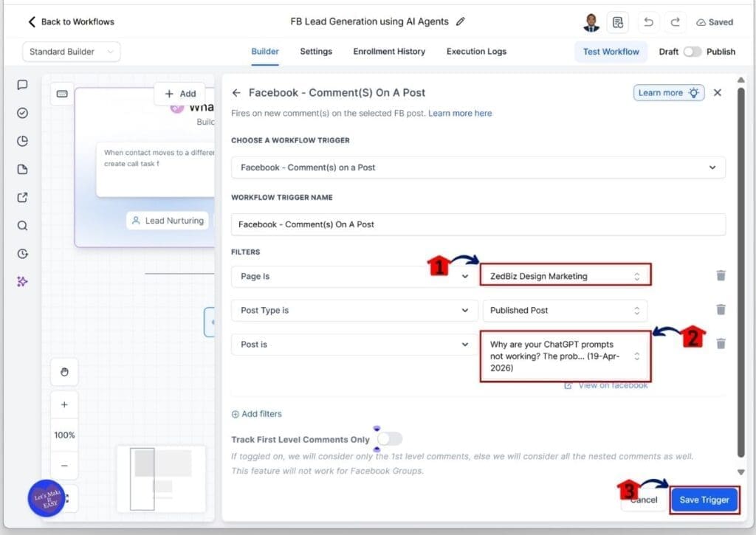Activate the search icon in the sidebar
The image size is (756, 535).
click(22, 226)
